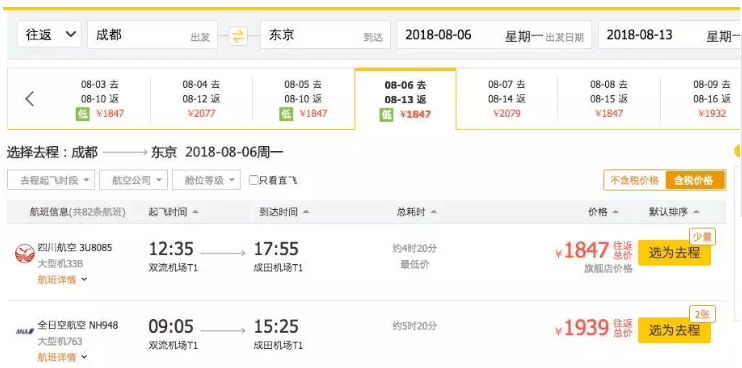This screenshot has height=368, width=742.
Task: Click green low-price badge on 08-05 tab
Action: pos(286,114)
